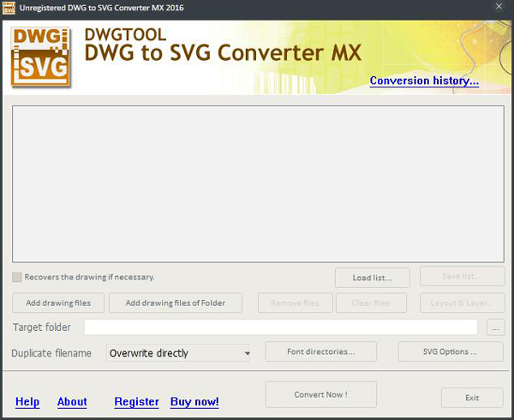Click Convert Now button
This screenshot has height=420, width=514.
321,395
